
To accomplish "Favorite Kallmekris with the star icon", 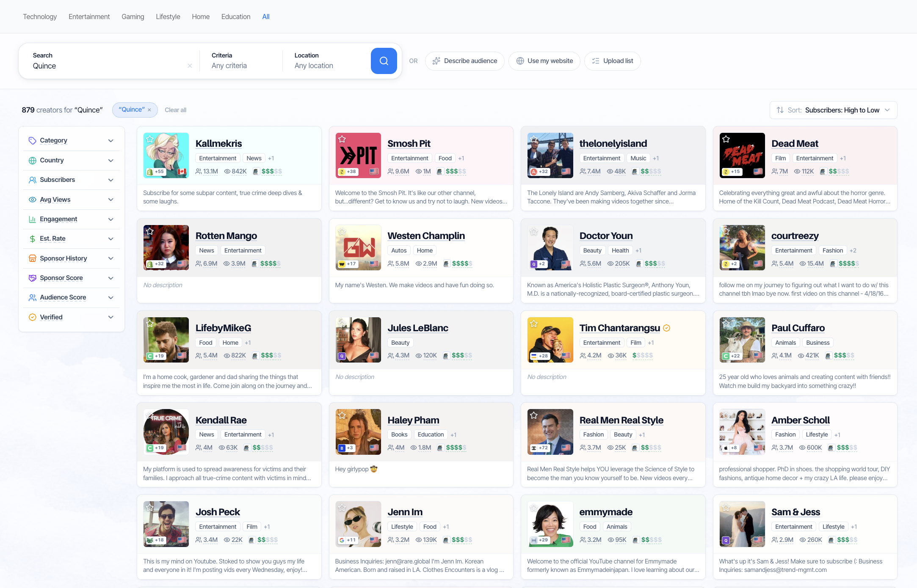I will tap(150, 139).
